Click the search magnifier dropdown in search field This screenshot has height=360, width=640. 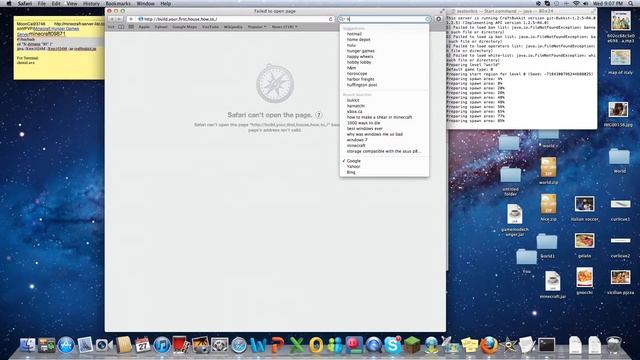pyautogui.click(x=342, y=19)
